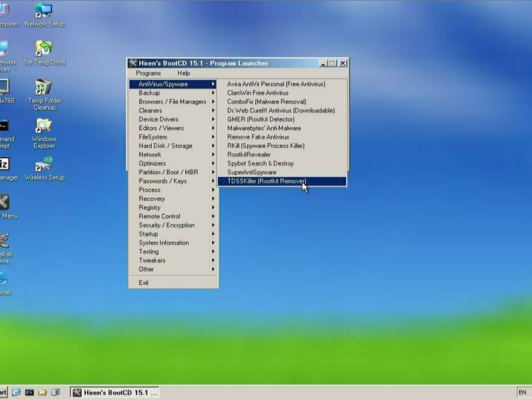Open the Backup submenu
The image size is (532, 399).
click(173, 93)
